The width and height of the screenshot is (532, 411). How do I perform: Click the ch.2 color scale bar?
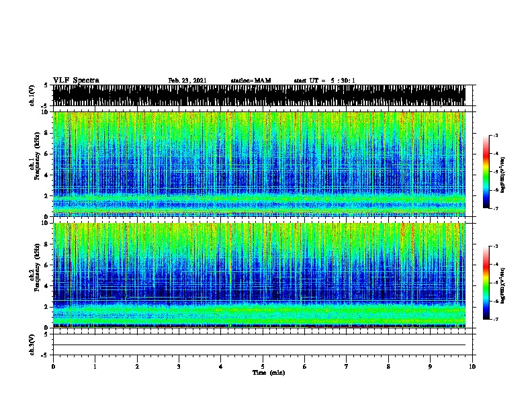click(486, 283)
